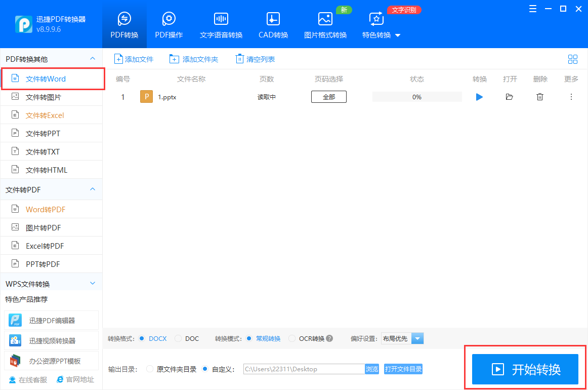Screen dimensions: 588x390
Task: Delete 1.pptx with the trash icon
Action: pos(540,97)
